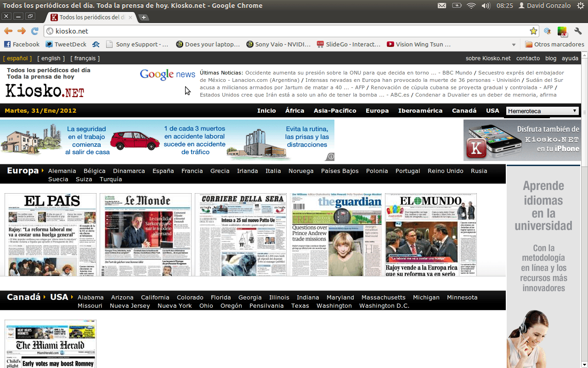588x368 pixels.
Task: Select the Florida state link
Action: click(220, 298)
